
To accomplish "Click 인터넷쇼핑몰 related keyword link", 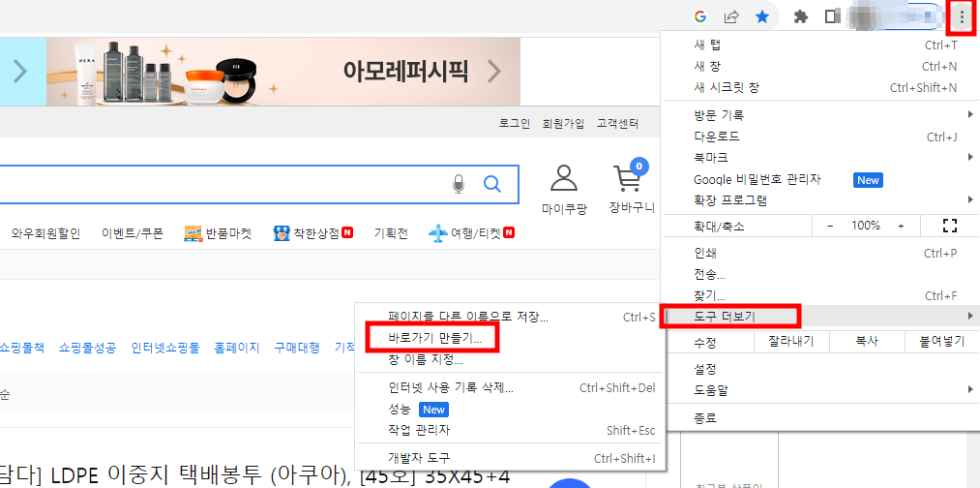I will pos(165,348).
